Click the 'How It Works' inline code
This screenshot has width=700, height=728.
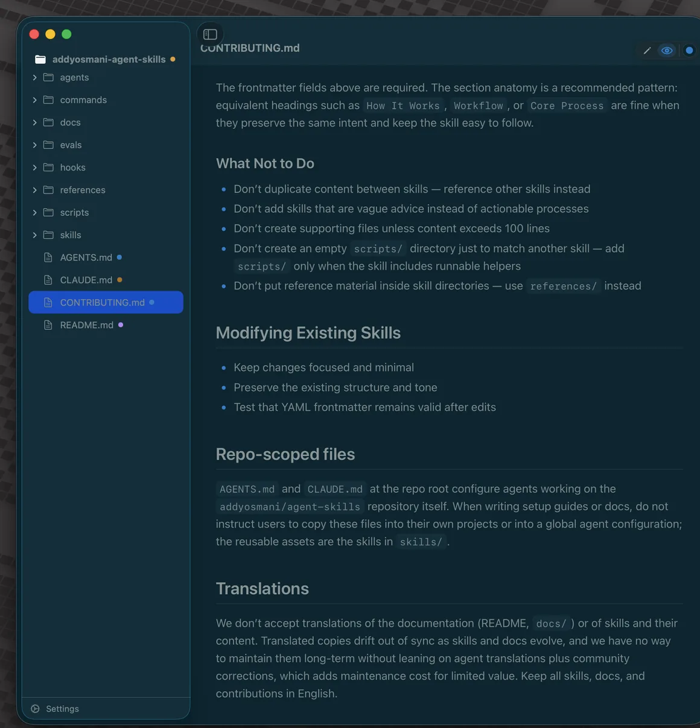click(403, 106)
